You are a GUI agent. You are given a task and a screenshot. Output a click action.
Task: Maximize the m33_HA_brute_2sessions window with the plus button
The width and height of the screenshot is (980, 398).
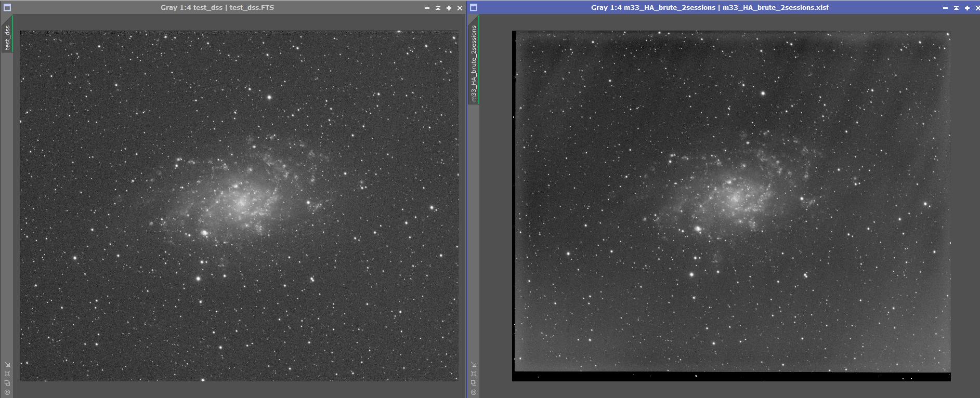click(x=967, y=8)
